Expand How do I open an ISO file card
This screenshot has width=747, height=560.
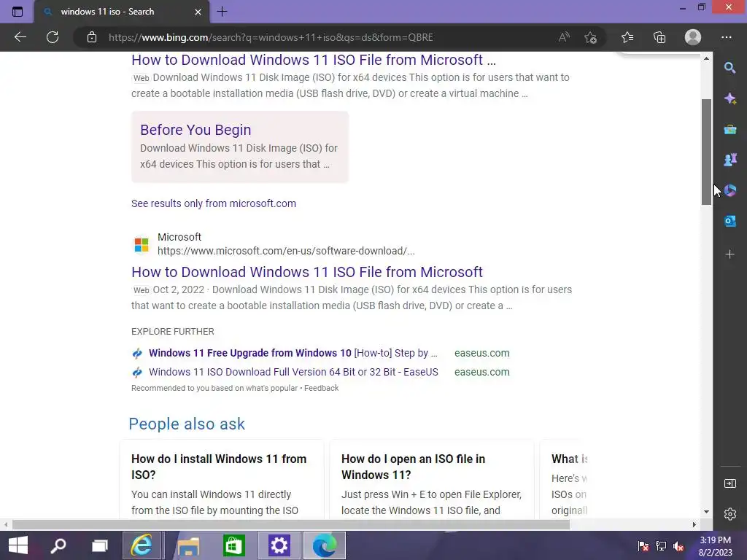[431, 480]
